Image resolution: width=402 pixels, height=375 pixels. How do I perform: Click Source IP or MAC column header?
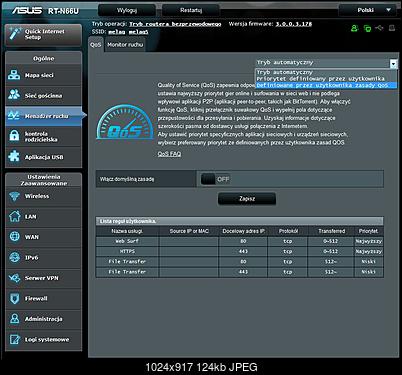click(189, 231)
